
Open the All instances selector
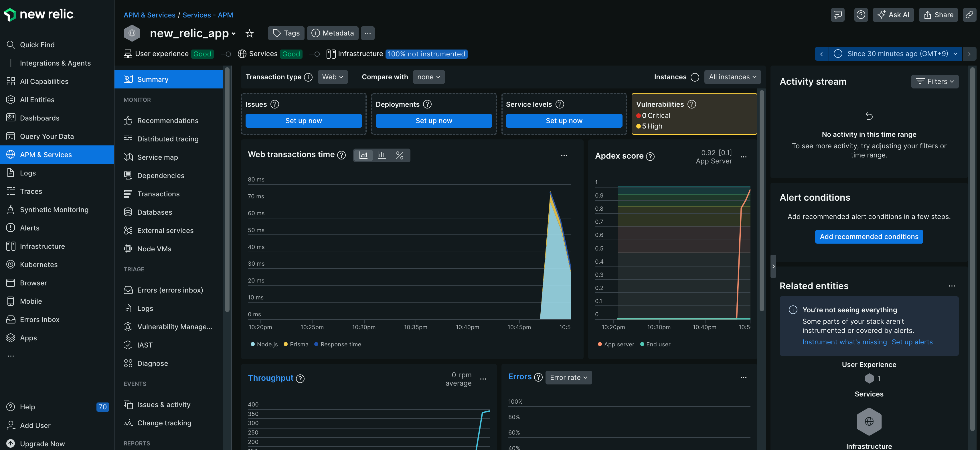(x=732, y=77)
